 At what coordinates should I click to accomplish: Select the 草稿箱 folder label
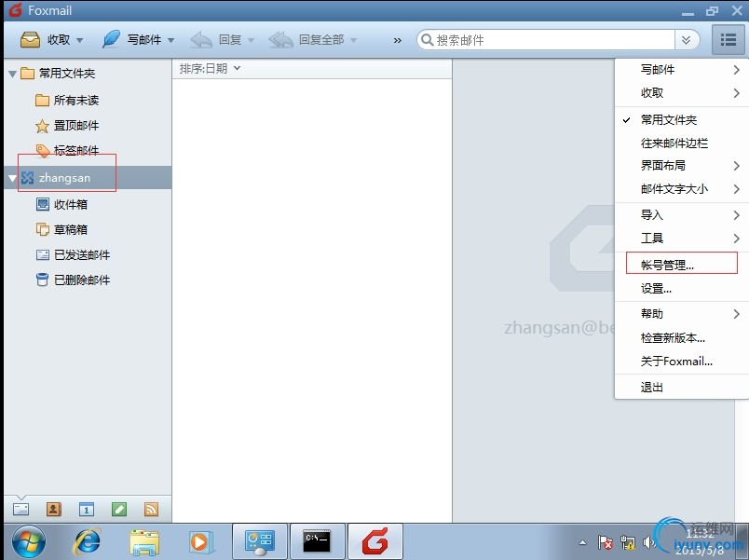71,230
